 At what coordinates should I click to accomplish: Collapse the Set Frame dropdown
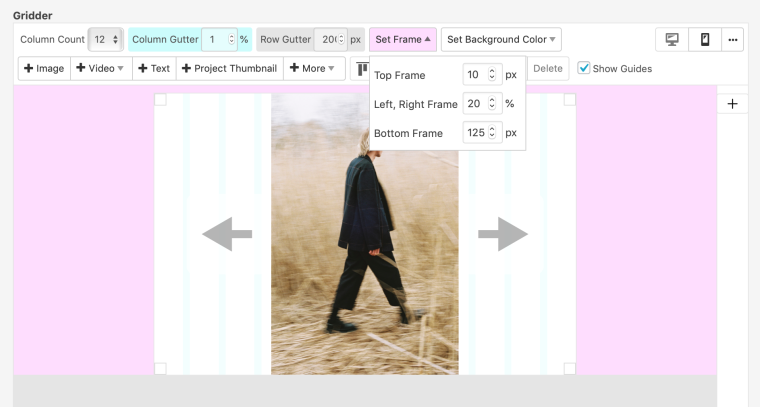[403, 40]
